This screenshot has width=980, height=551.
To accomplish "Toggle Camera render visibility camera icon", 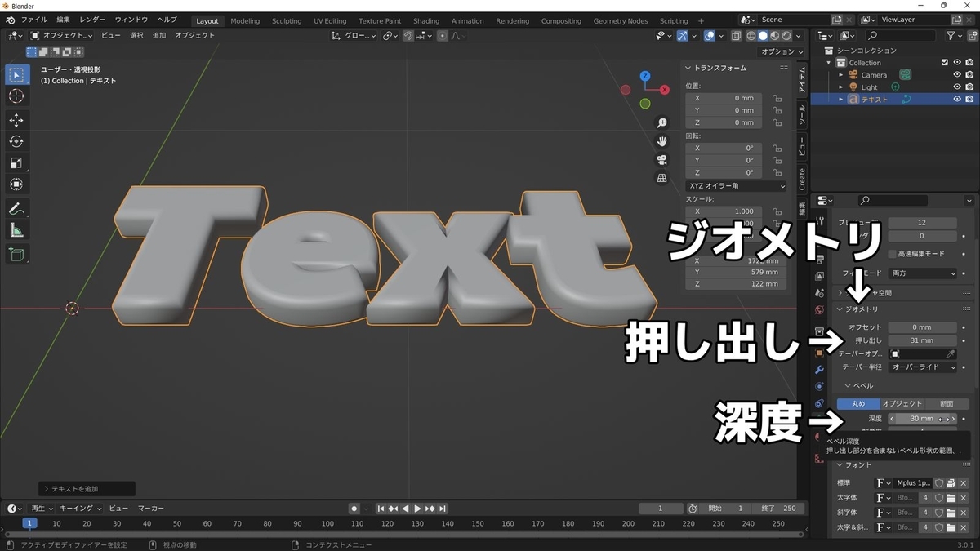I will pyautogui.click(x=971, y=75).
